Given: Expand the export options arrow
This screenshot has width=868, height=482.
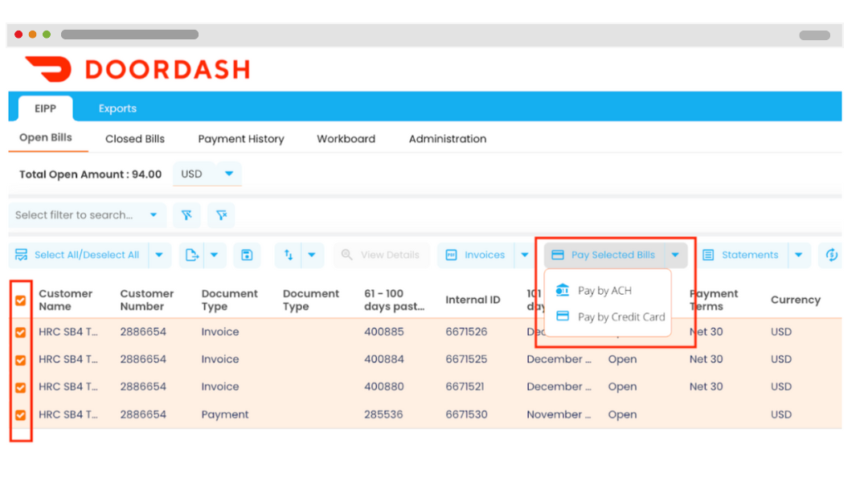Looking at the screenshot, I should pyautogui.click(x=215, y=255).
